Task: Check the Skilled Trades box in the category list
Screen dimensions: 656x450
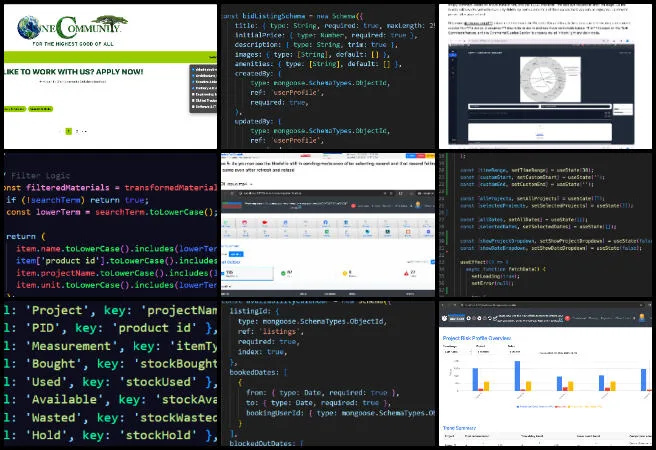Action: [x=193, y=100]
